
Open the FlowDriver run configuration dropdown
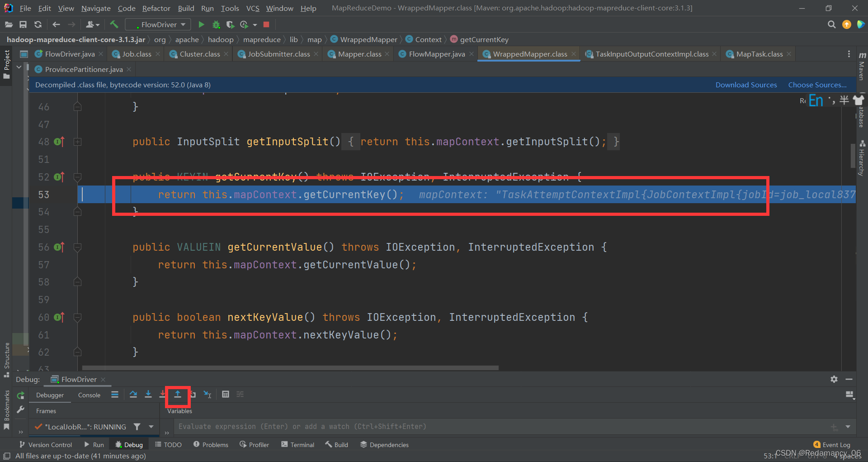(158, 24)
